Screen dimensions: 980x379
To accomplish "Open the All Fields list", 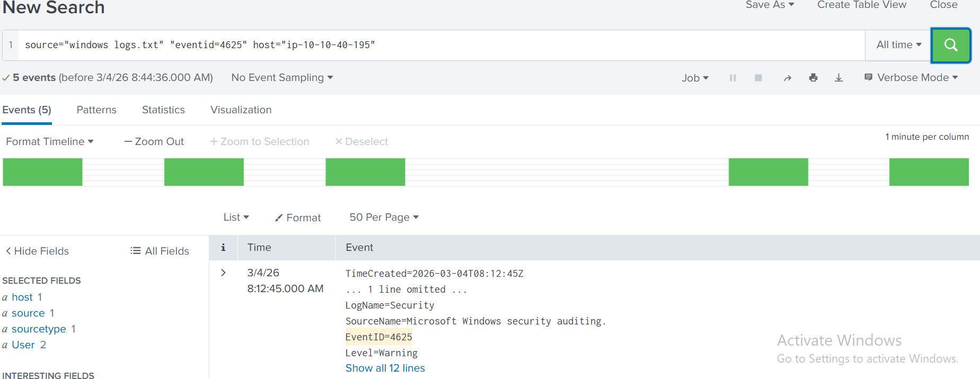I will (160, 251).
